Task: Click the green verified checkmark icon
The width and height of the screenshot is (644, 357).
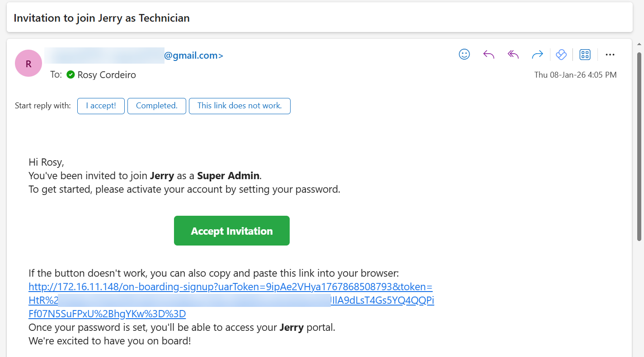Action: (71, 74)
